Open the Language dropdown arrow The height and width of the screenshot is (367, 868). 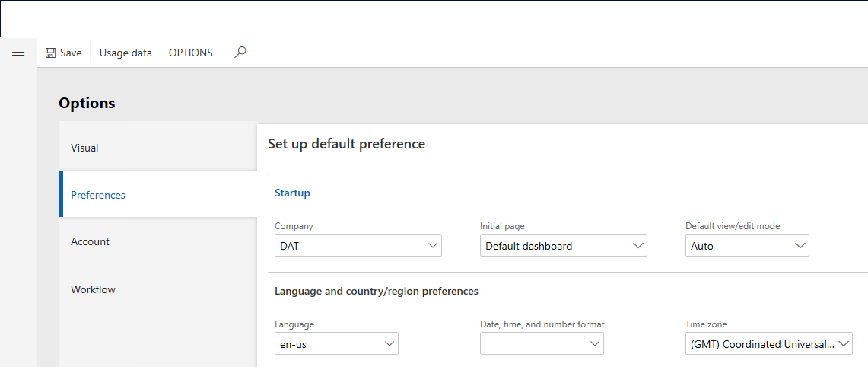pos(389,343)
